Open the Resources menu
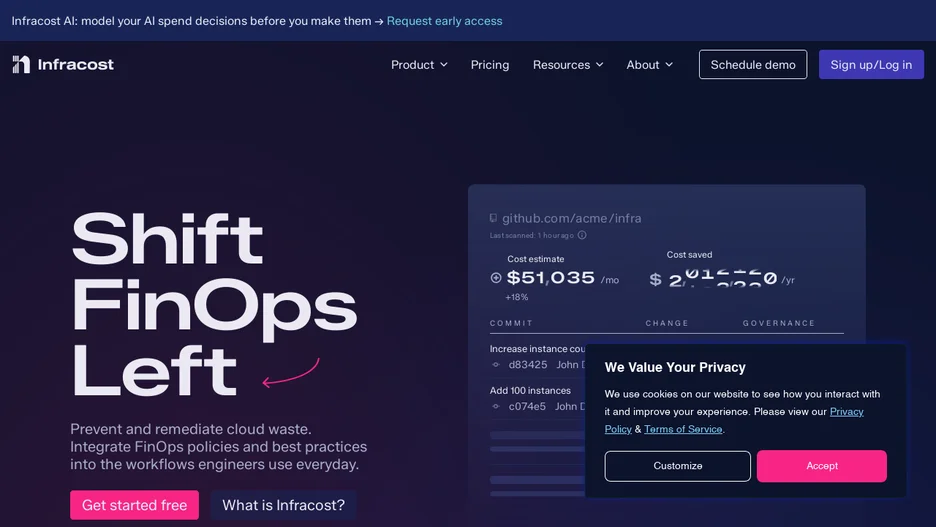The image size is (936, 527). point(568,64)
